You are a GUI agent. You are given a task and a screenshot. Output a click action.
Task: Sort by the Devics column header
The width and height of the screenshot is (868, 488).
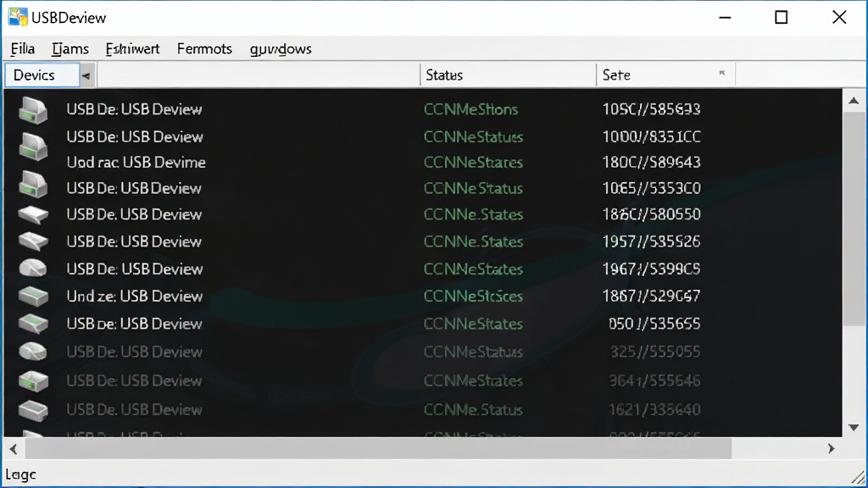coord(42,75)
